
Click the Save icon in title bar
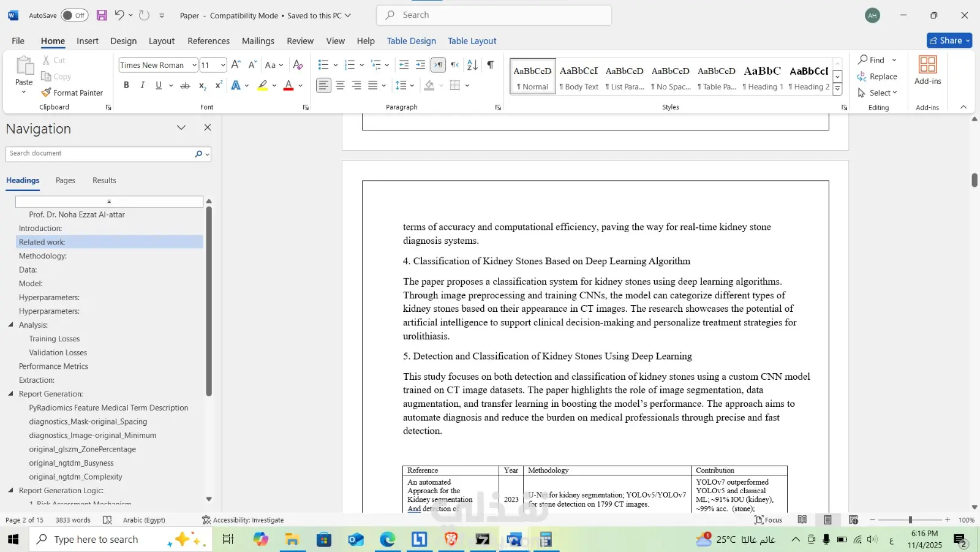tap(102, 15)
